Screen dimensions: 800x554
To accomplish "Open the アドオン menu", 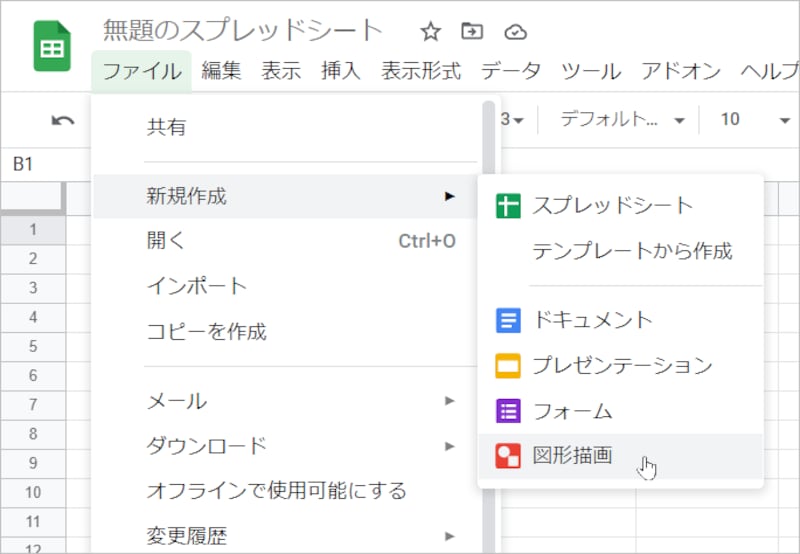I will [681, 71].
